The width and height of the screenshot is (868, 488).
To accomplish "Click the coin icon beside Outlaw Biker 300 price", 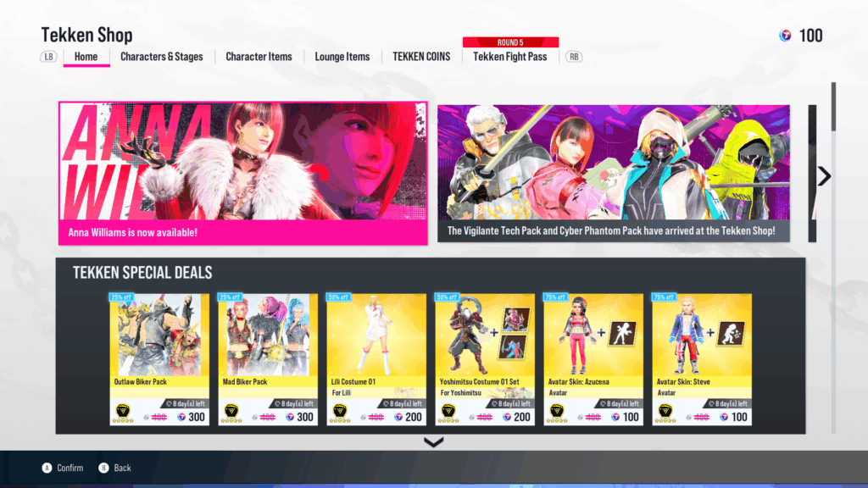I will click(x=181, y=417).
